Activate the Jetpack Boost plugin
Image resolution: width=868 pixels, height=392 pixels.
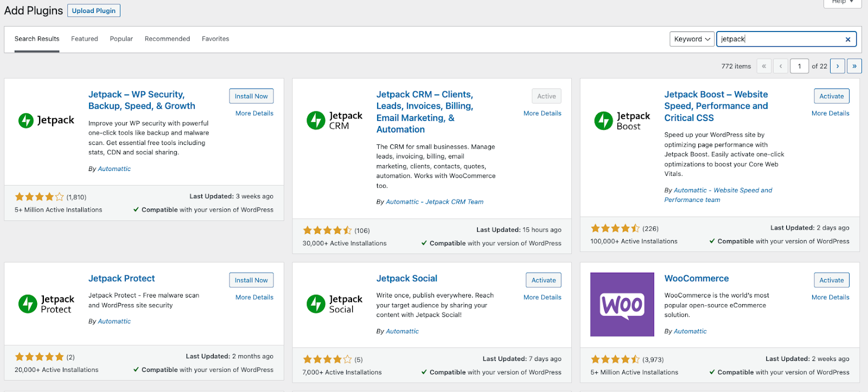[x=832, y=96]
